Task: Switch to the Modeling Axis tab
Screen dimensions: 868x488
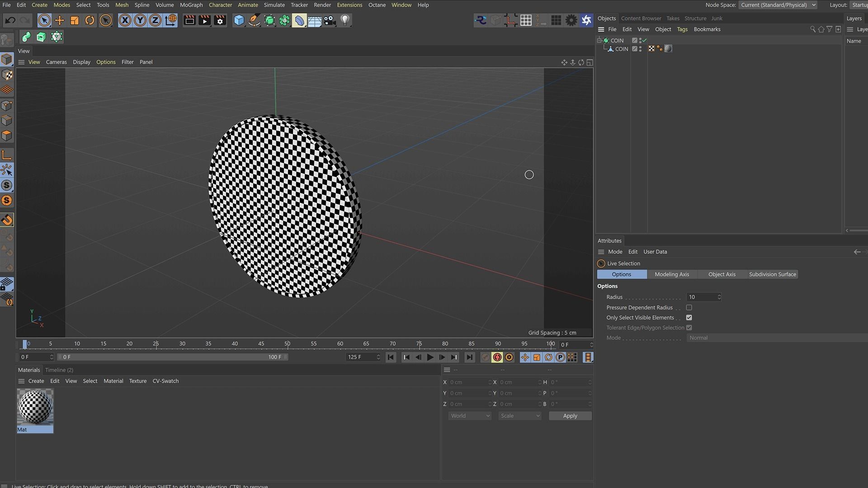Action: [x=672, y=274]
